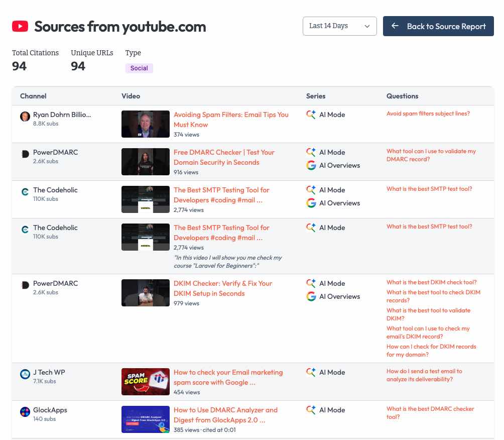Click the chevron in the date range selector

point(367,26)
